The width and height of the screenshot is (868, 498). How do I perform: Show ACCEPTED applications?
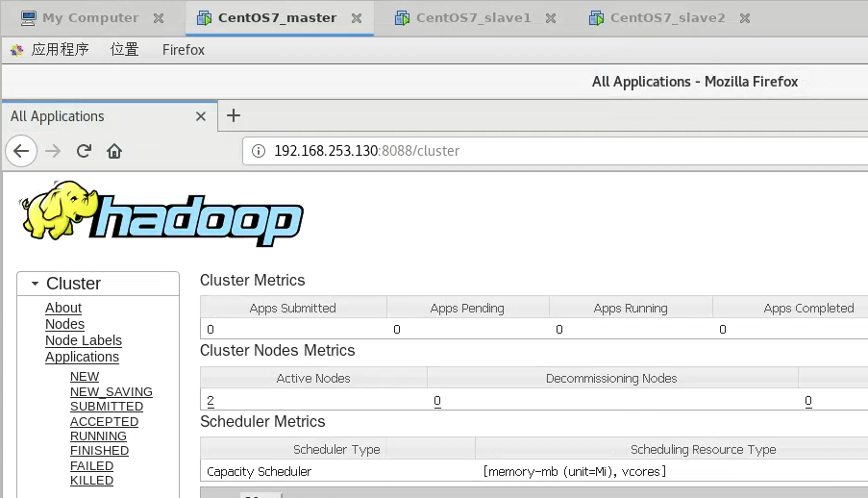104,421
